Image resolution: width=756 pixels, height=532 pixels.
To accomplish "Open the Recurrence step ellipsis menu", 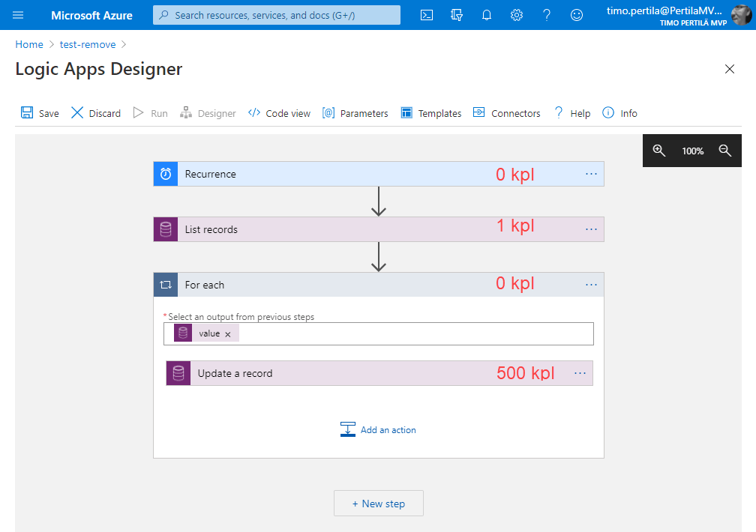I will point(591,174).
